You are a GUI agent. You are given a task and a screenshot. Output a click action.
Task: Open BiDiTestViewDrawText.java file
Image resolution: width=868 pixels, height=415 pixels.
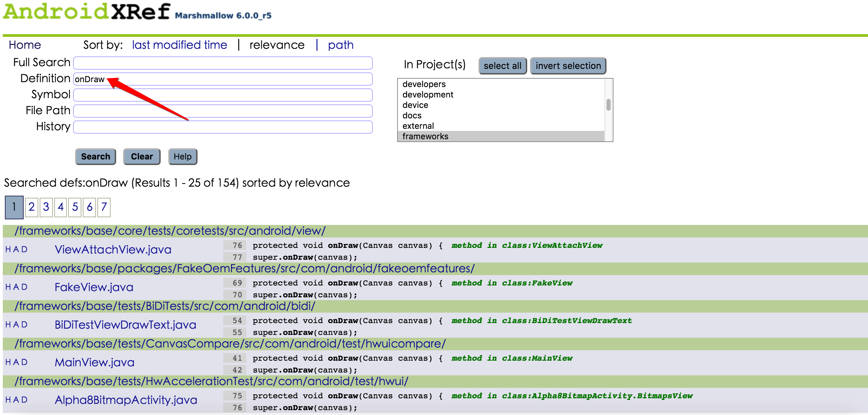(x=126, y=325)
